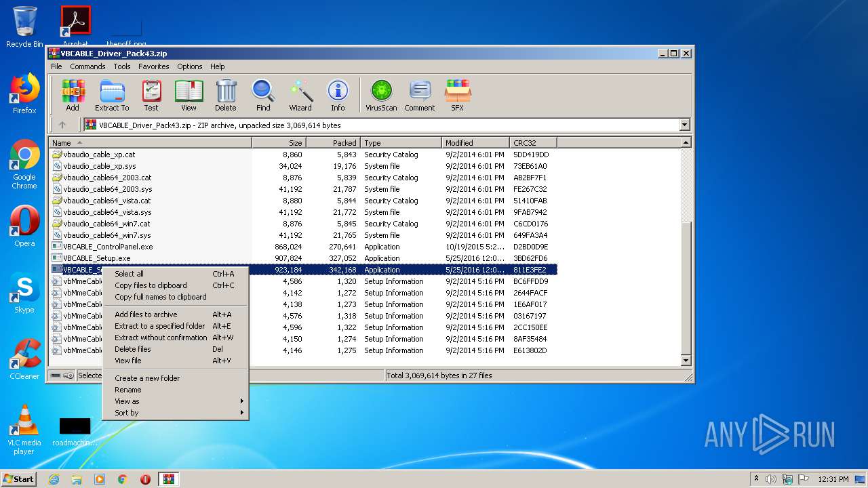Screen dimensions: 868x488
Task: Choose Extract to a specified folder
Action: pyautogui.click(x=176, y=326)
